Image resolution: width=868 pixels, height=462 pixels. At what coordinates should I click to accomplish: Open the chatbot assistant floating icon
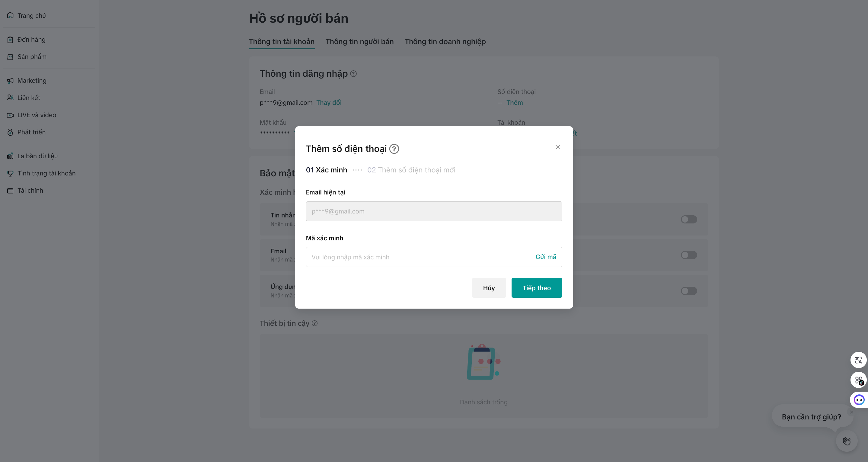(x=859, y=400)
